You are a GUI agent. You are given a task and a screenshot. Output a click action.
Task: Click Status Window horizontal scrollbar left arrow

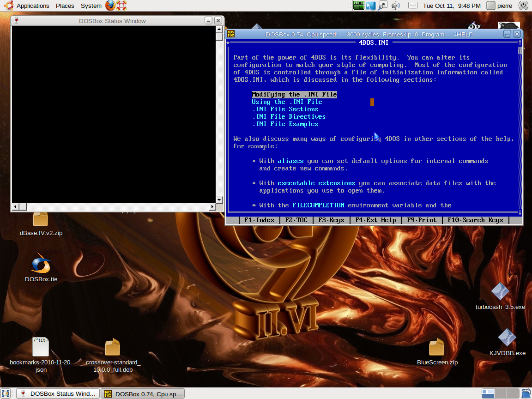point(15,206)
